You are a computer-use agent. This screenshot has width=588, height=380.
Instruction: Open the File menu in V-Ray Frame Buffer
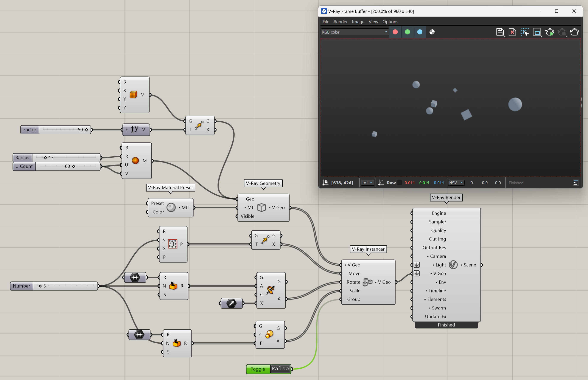[326, 22]
